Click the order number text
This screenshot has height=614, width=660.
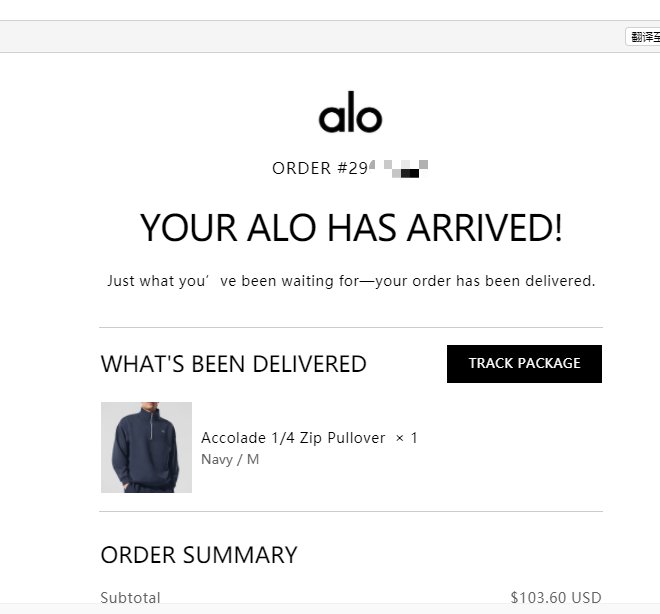tap(350, 168)
